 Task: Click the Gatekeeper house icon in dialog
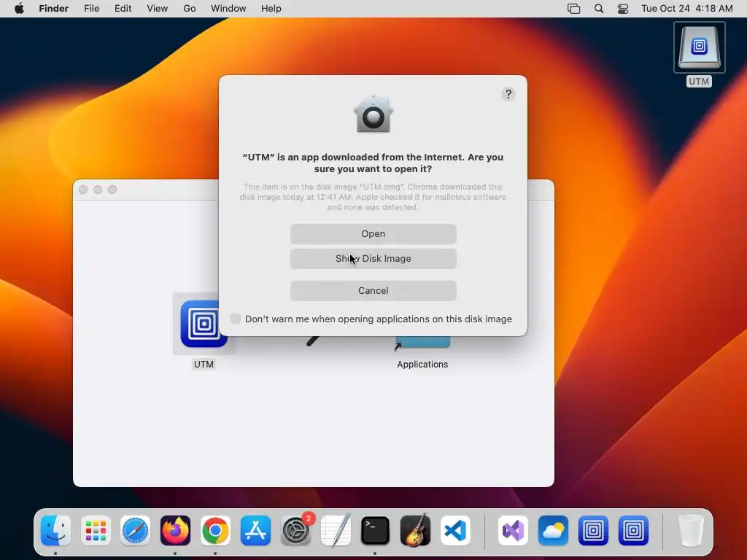(373, 114)
